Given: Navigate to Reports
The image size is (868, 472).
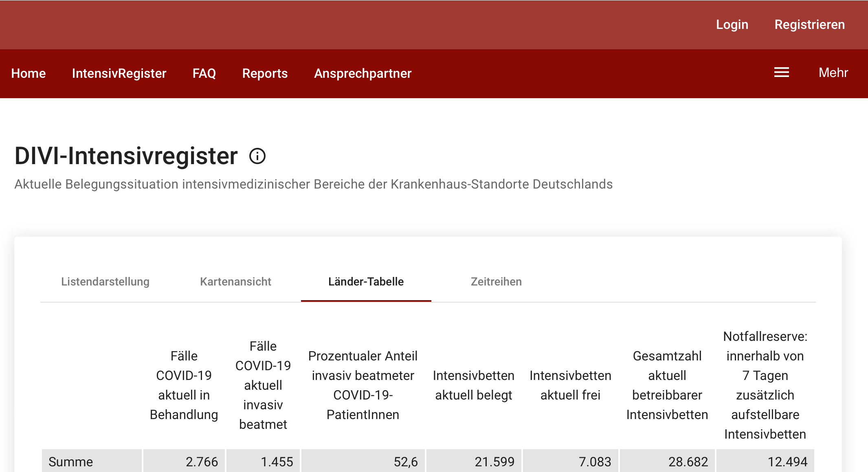Looking at the screenshot, I should pyautogui.click(x=265, y=73).
